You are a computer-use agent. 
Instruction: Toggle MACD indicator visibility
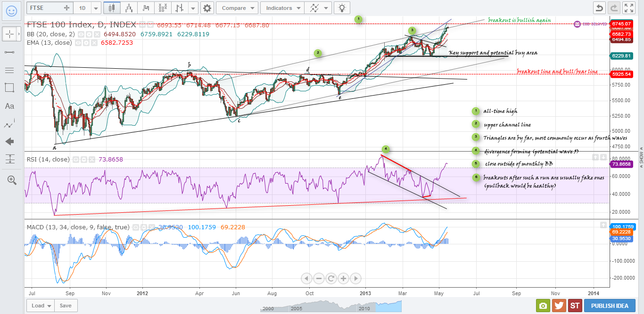point(135,227)
